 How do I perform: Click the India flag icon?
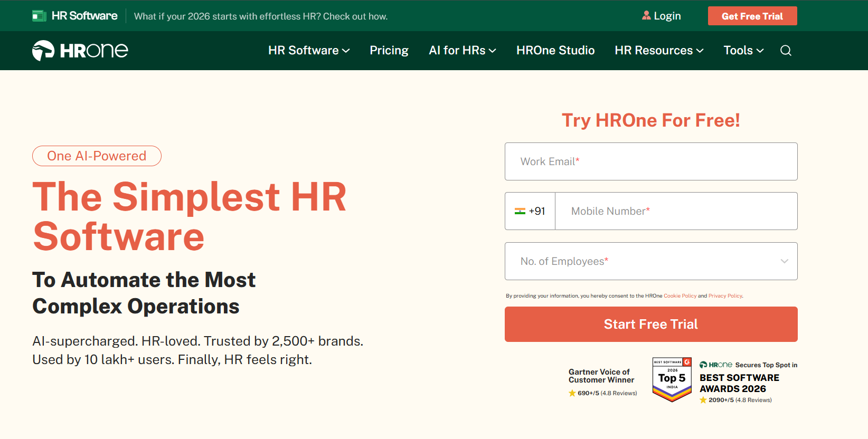(x=520, y=211)
